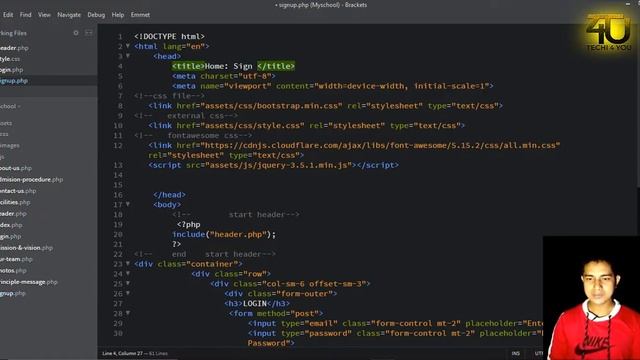Click the DOCTYPE html declaration text
This screenshot has height=360, width=640.
[169, 36]
